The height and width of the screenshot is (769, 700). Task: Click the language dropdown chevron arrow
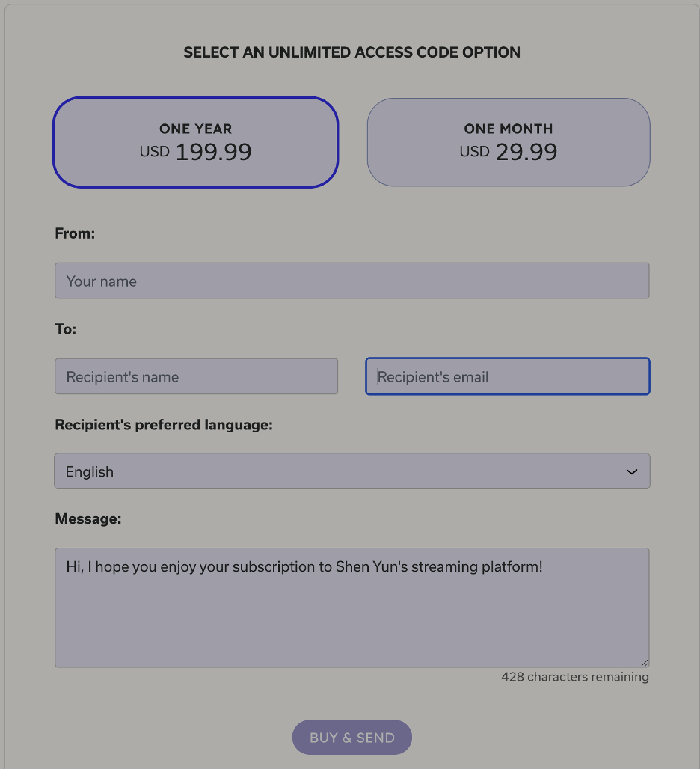click(x=632, y=471)
